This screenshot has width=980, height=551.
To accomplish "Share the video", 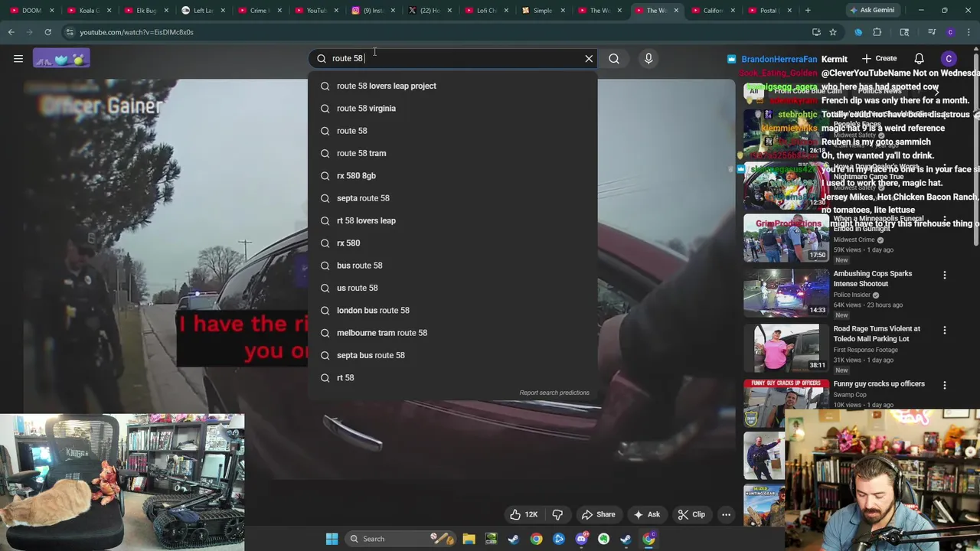I will pyautogui.click(x=598, y=514).
